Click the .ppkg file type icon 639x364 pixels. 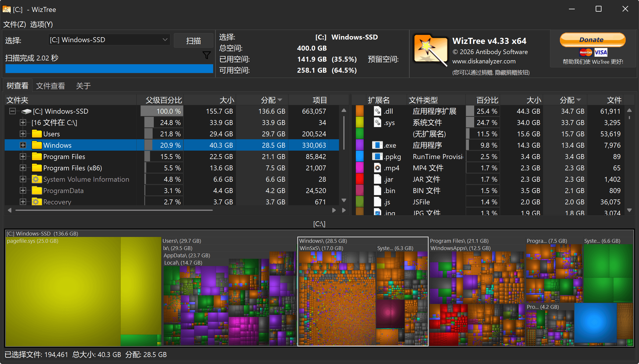tap(377, 156)
